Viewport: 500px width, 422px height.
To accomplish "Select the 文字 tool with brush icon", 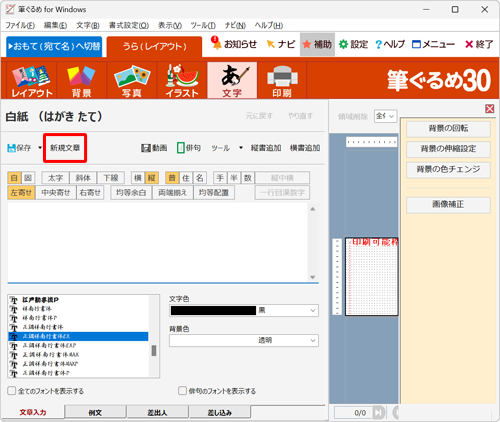I will point(232,80).
